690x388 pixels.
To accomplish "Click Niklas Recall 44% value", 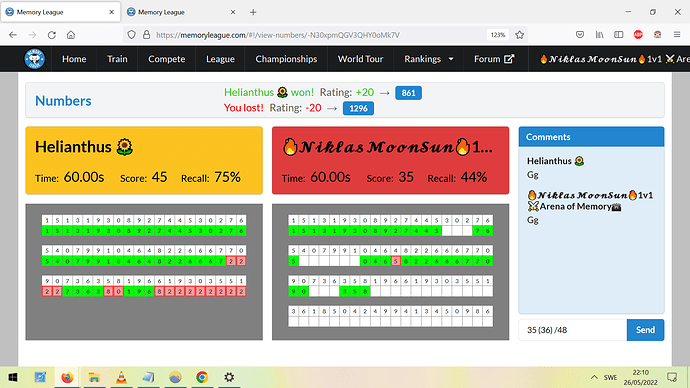I will [474, 177].
